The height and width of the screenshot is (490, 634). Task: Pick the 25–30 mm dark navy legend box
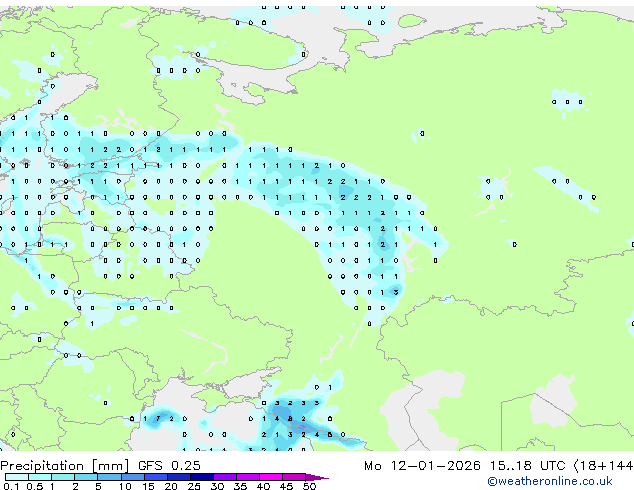(x=202, y=477)
